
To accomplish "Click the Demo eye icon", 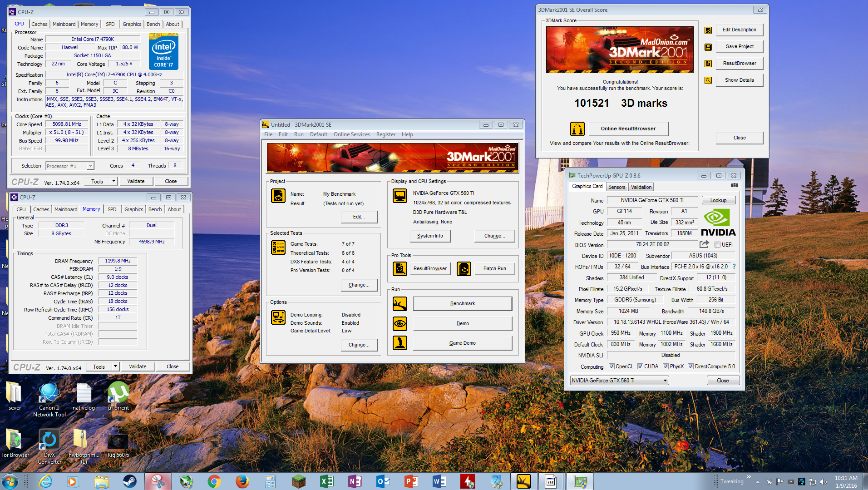I will point(400,324).
